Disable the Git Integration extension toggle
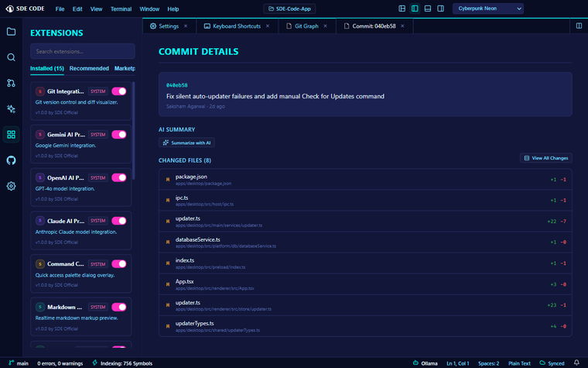The height and width of the screenshot is (368, 588). [x=119, y=91]
